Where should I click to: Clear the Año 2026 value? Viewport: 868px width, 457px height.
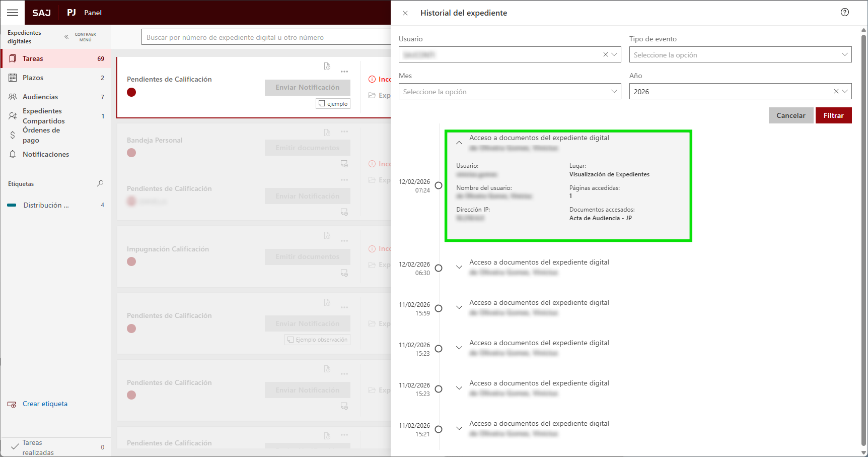click(x=836, y=91)
